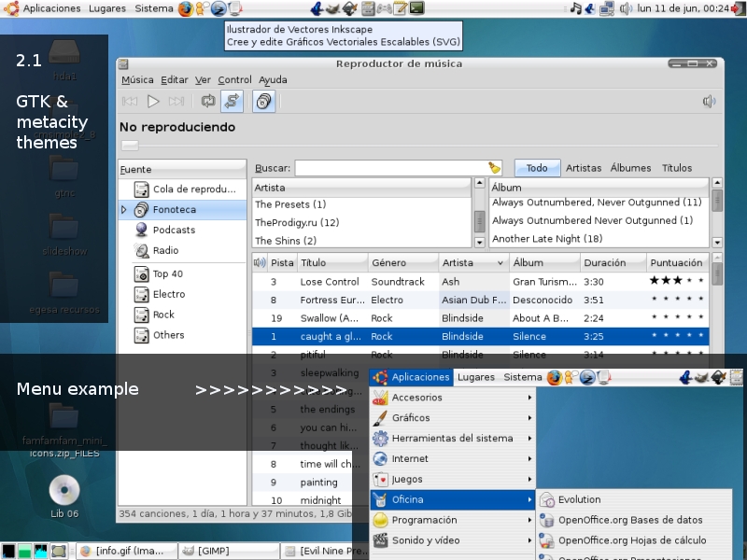
Task: Sort by the Duración column header
Action: pyautogui.click(x=613, y=263)
